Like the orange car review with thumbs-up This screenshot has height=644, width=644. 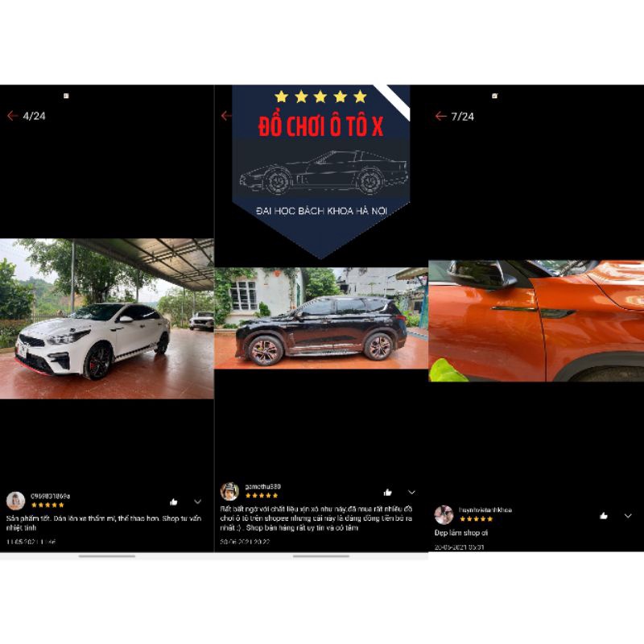(603, 515)
